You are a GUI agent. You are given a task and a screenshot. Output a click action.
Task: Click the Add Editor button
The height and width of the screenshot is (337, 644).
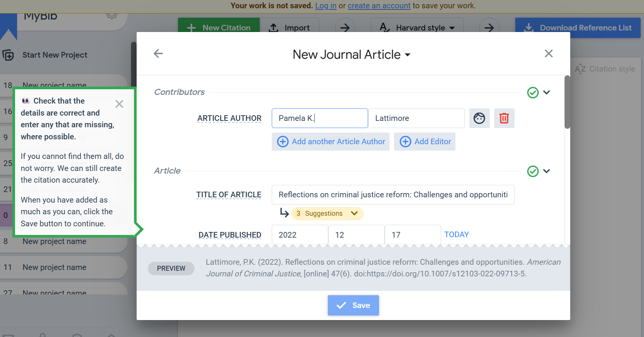(x=425, y=142)
